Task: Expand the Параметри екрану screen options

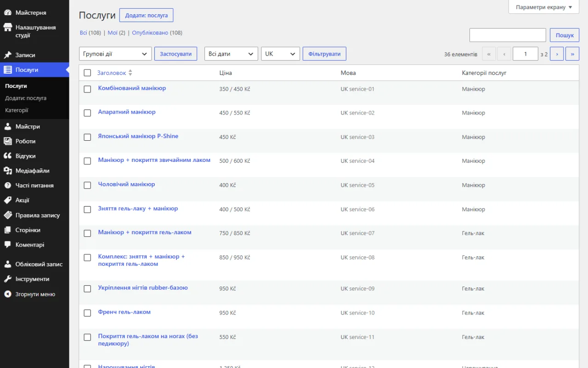Action: point(544,7)
